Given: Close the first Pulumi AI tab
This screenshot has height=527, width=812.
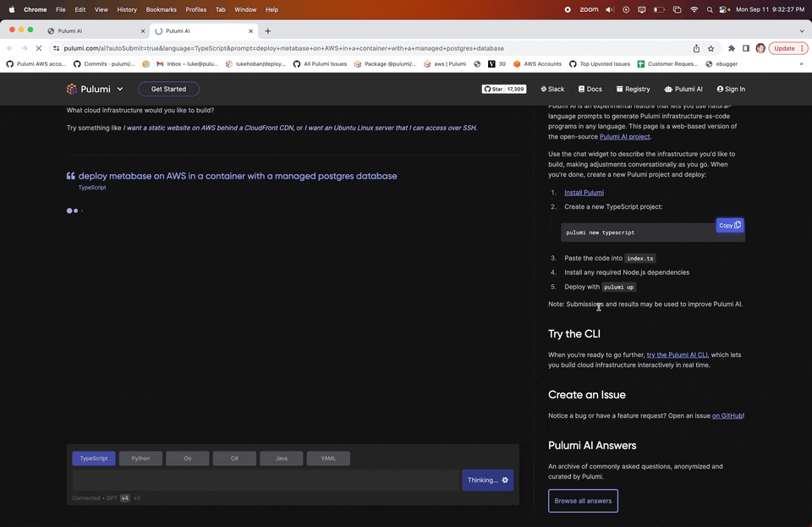Looking at the screenshot, I should pyautogui.click(x=143, y=31).
